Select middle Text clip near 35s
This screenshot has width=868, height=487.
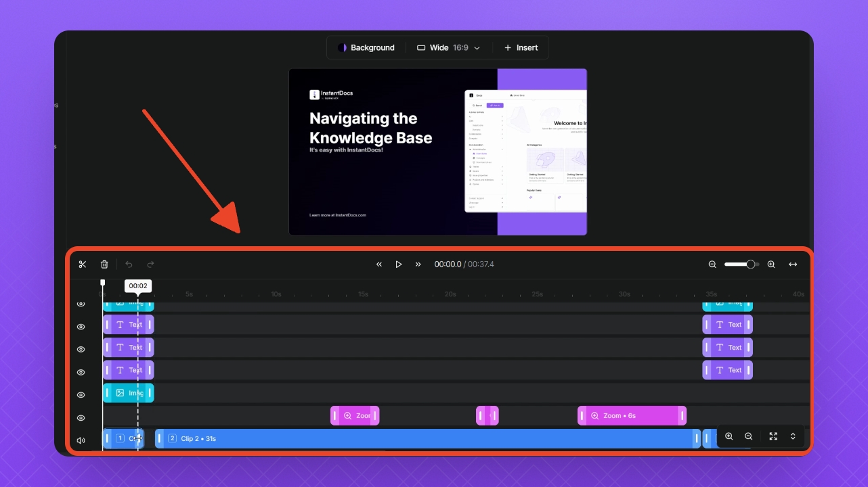(x=727, y=348)
